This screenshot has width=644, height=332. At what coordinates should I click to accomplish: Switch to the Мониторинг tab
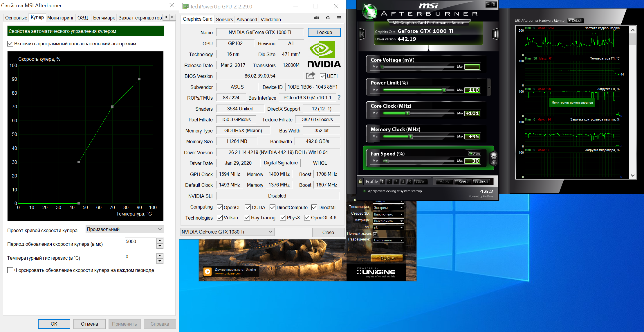60,18
